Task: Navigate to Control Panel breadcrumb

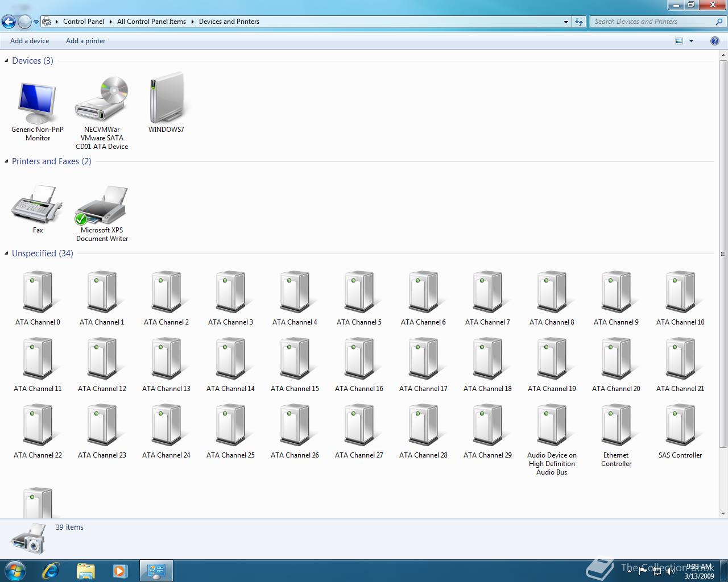Action: 84,22
